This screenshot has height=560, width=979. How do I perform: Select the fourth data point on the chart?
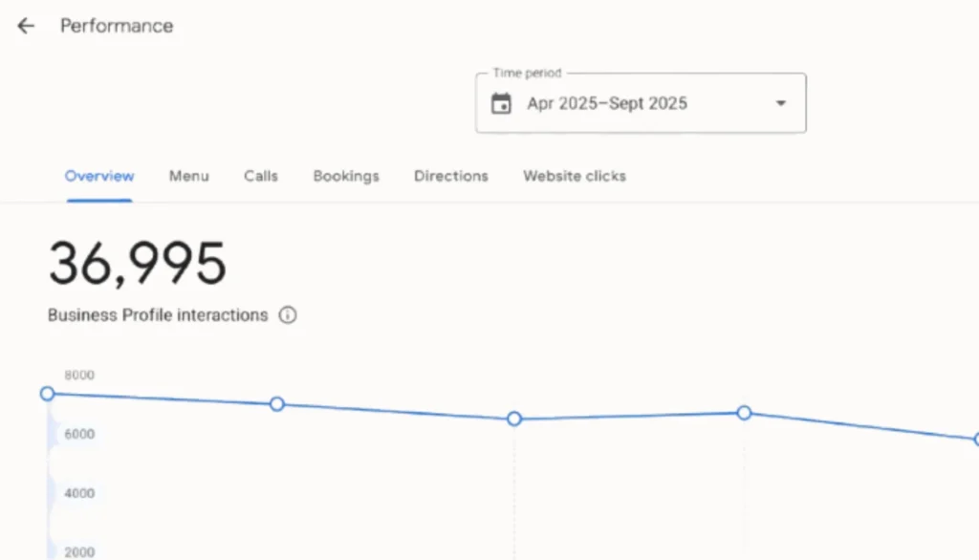pyautogui.click(x=744, y=413)
